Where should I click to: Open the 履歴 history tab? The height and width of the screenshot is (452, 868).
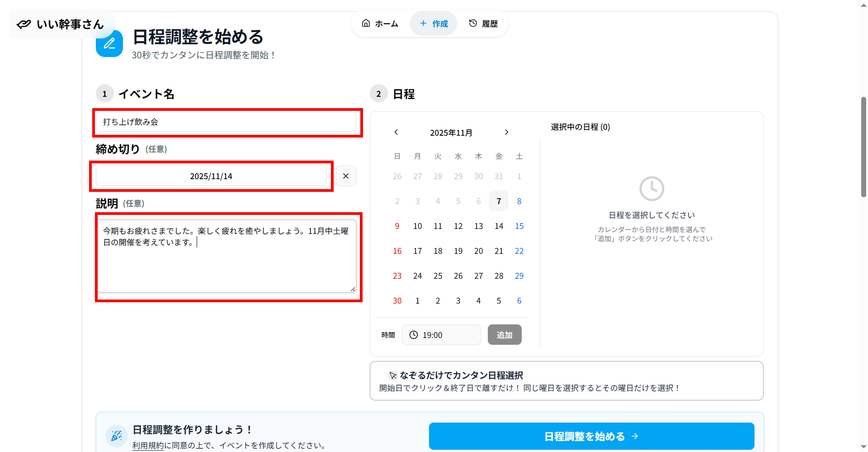pos(483,24)
